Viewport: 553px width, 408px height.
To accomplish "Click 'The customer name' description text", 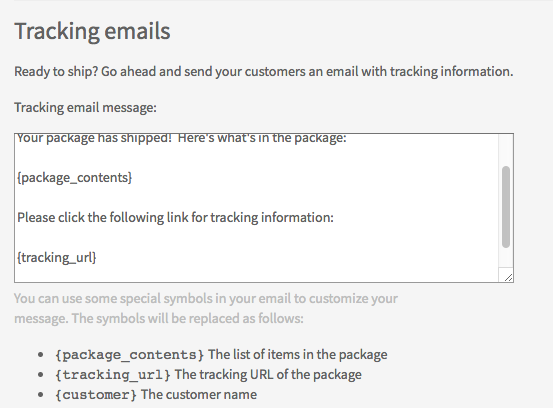I will [x=199, y=395].
